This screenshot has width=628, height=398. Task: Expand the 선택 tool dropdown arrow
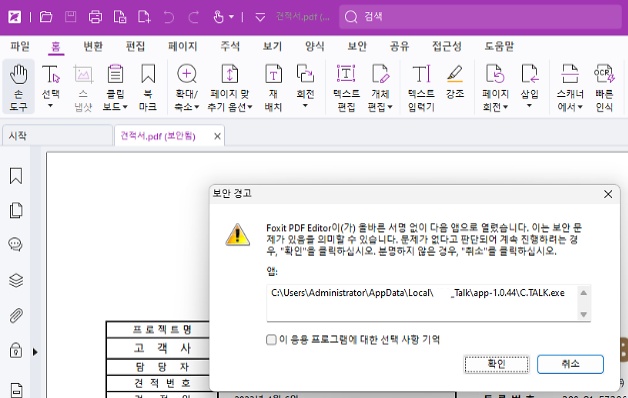[50, 106]
